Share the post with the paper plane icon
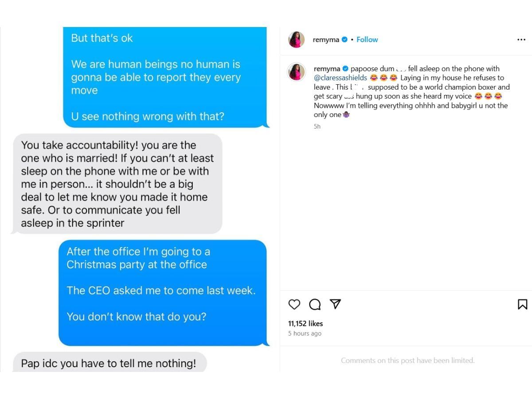Screen dimensions: 532x399 pyautogui.click(x=336, y=304)
